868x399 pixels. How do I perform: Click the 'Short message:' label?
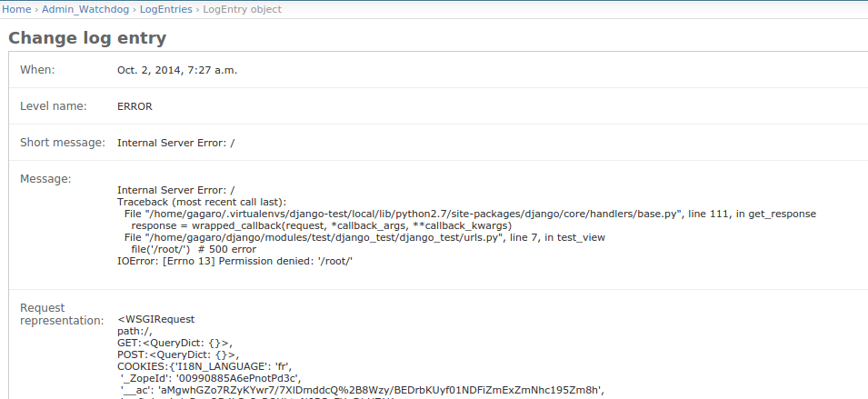click(63, 143)
